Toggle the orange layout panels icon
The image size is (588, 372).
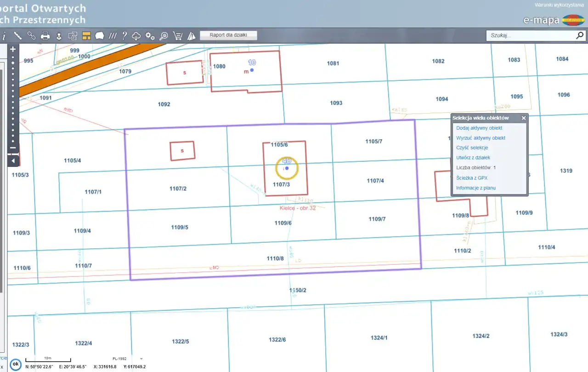86,35
